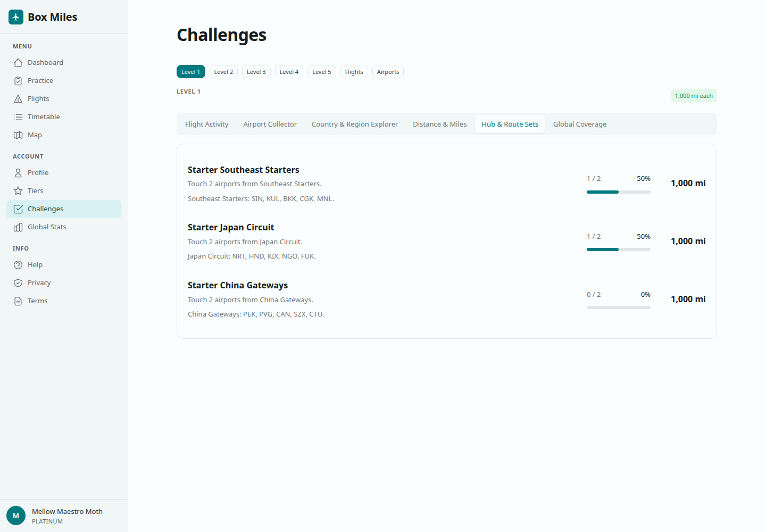Select the Level 3 filter pill
Screen dimensions: 766x532
click(x=256, y=72)
